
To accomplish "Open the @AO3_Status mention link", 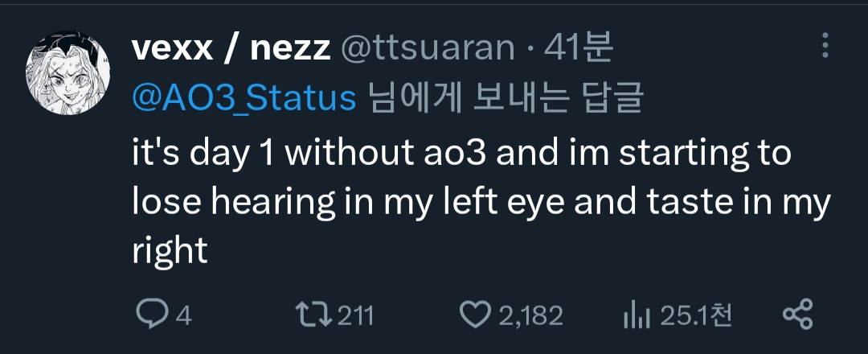I will [244, 98].
